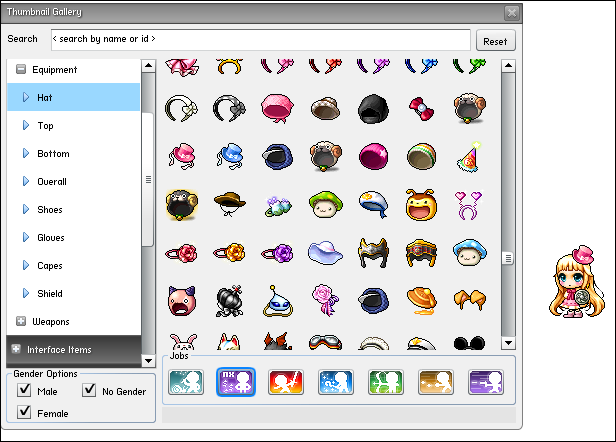Expand the Bottom category arrow
The image size is (616, 442).
coord(26,153)
